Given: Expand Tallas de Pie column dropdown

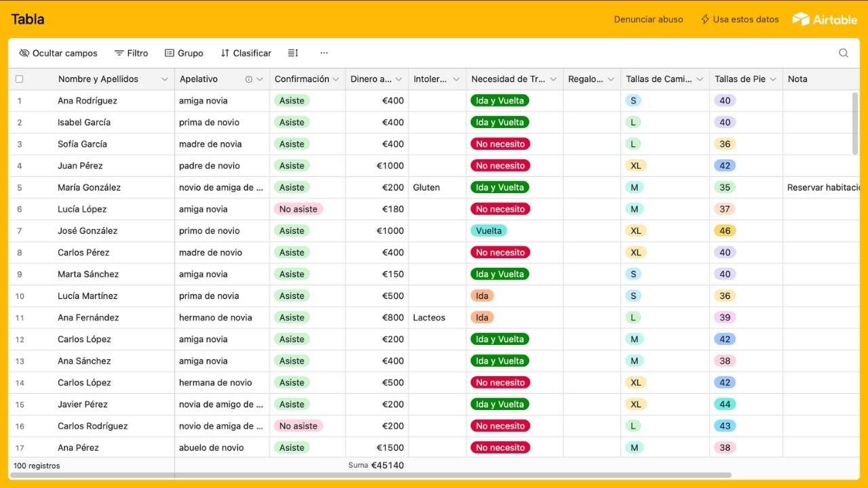Looking at the screenshot, I should pyautogui.click(x=773, y=79).
